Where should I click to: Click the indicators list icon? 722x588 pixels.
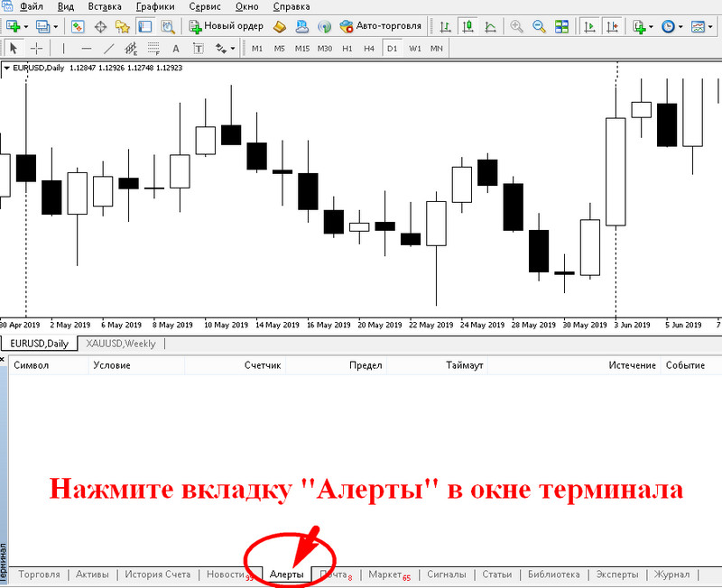[639, 27]
